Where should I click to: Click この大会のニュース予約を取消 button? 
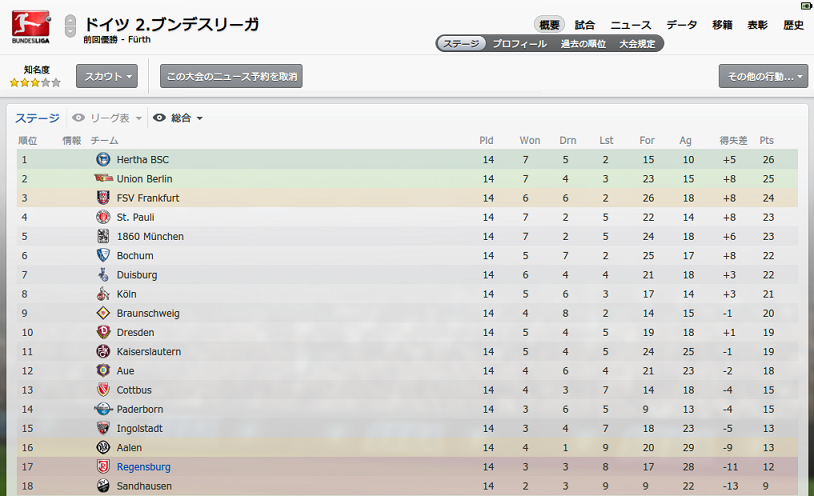point(231,76)
